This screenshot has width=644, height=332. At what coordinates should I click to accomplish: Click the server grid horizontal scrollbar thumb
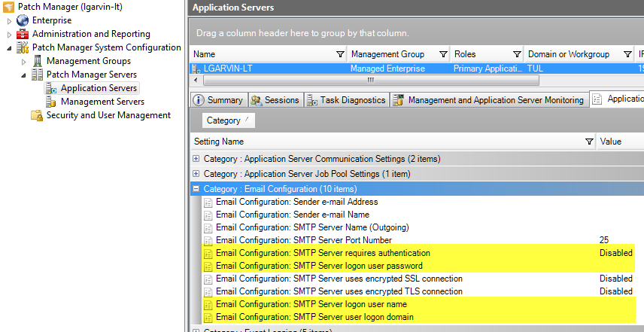click(371, 80)
